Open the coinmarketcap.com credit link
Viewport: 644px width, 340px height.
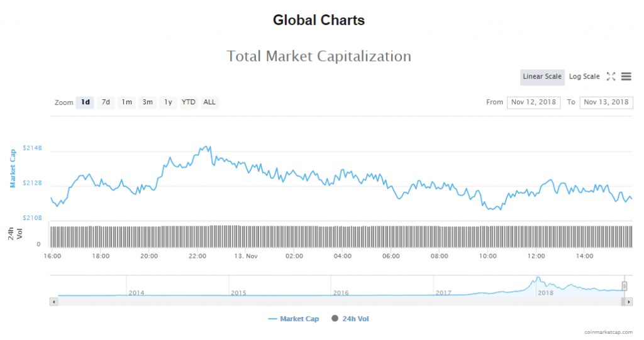click(608, 331)
